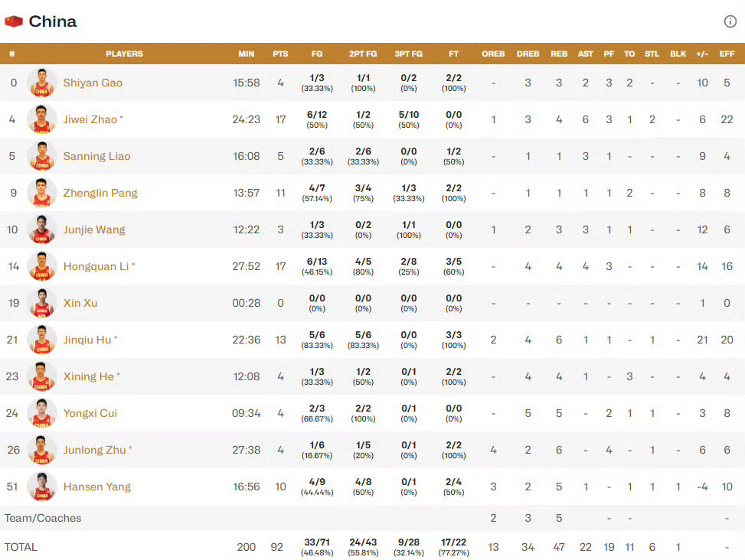Click the TO column header
The image size is (745, 560).
click(x=629, y=54)
